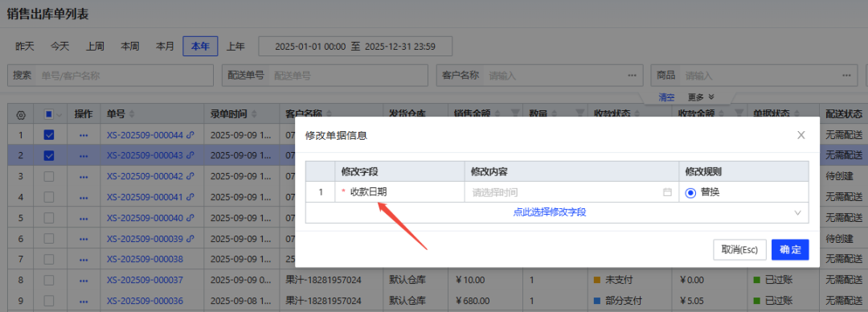Check row 7 checkbox XS-202509-000038
Viewport: 868px width, 312px height.
coord(49,259)
